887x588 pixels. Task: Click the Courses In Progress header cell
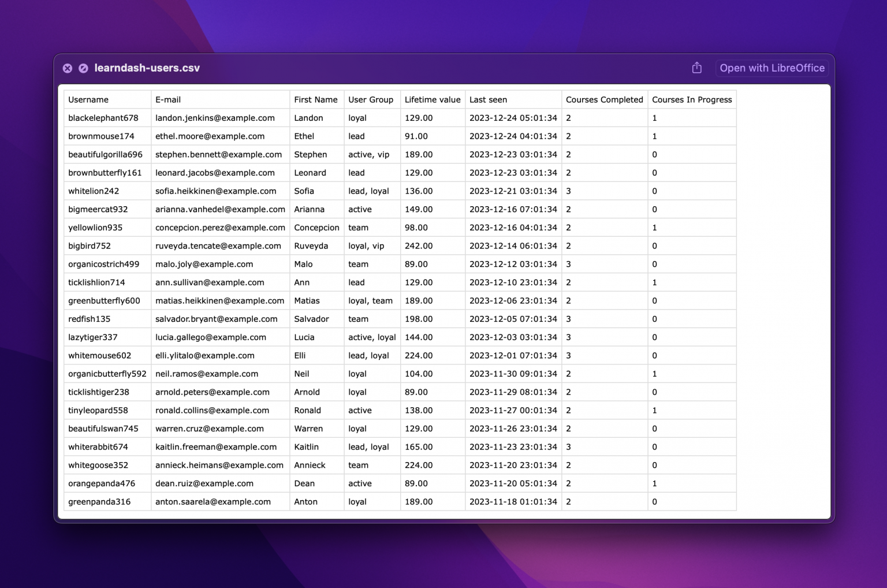tap(691, 99)
